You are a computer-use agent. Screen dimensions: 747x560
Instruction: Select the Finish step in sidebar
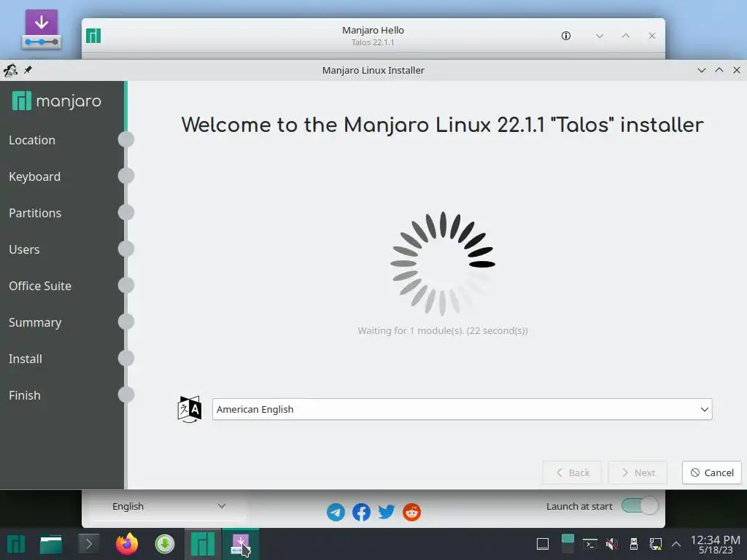[x=24, y=395]
